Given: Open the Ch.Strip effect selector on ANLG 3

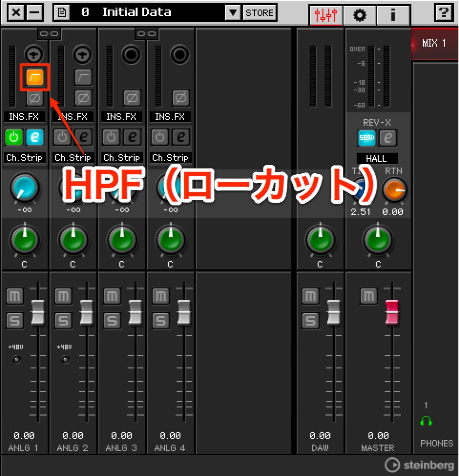Looking at the screenshot, I should click(121, 158).
